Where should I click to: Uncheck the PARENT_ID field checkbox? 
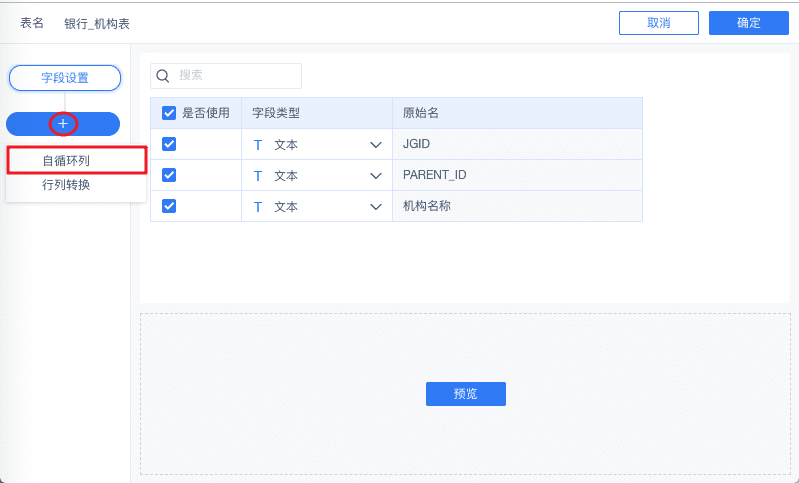pyautogui.click(x=169, y=175)
